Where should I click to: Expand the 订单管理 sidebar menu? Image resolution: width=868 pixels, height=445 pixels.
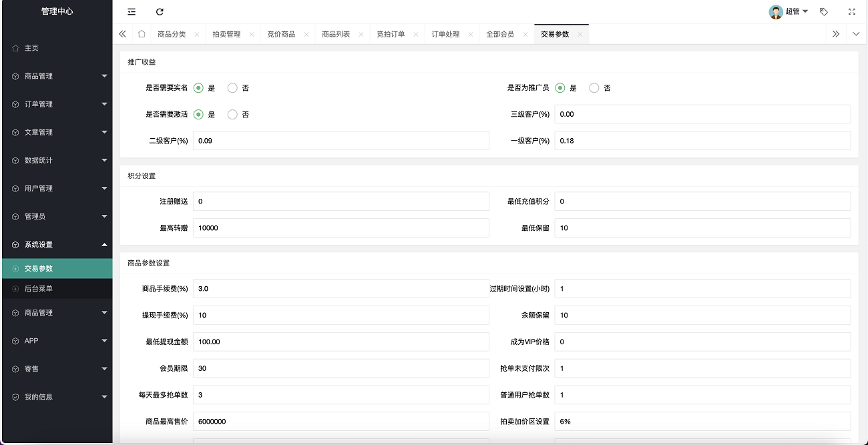pyautogui.click(x=56, y=104)
